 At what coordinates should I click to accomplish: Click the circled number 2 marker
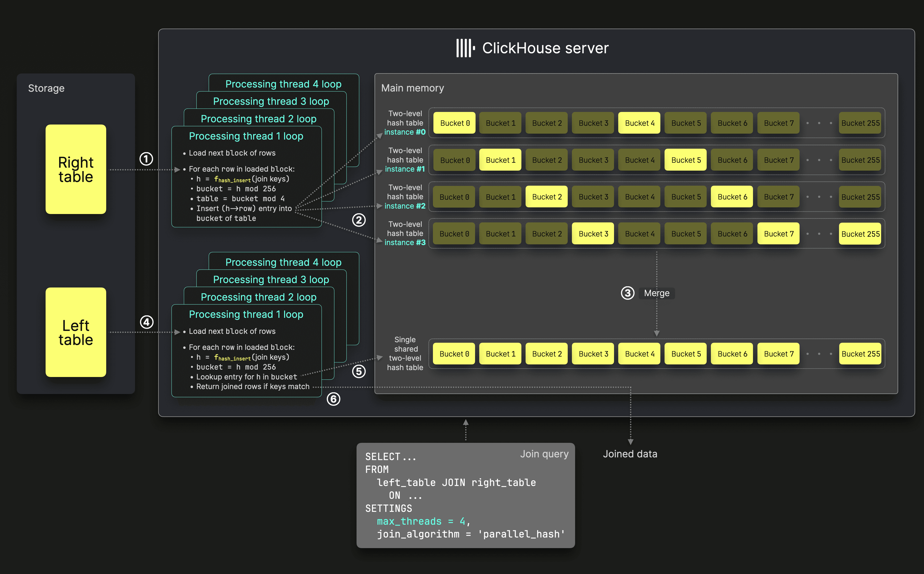[x=359, y=220]
